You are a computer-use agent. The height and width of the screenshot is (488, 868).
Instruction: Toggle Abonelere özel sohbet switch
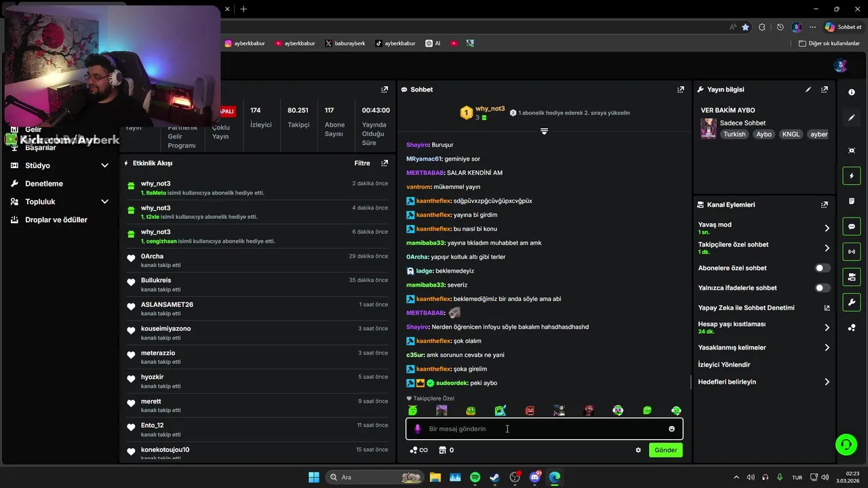(x=822, y=268)
